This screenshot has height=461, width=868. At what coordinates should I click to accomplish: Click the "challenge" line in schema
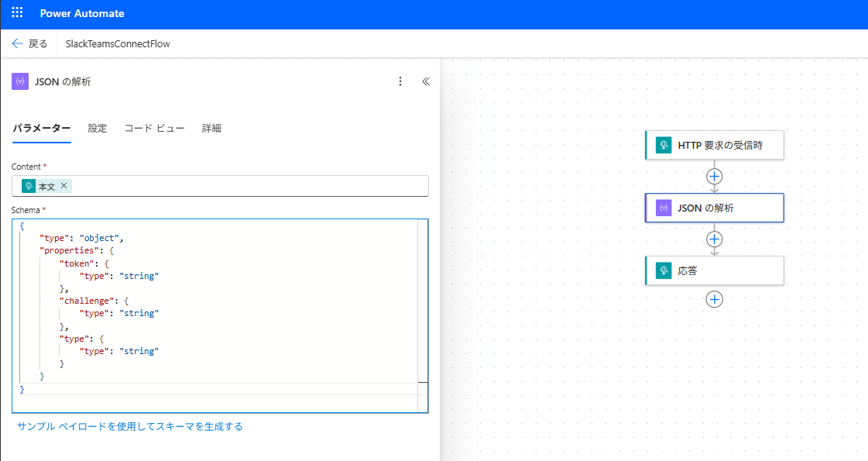94,301
